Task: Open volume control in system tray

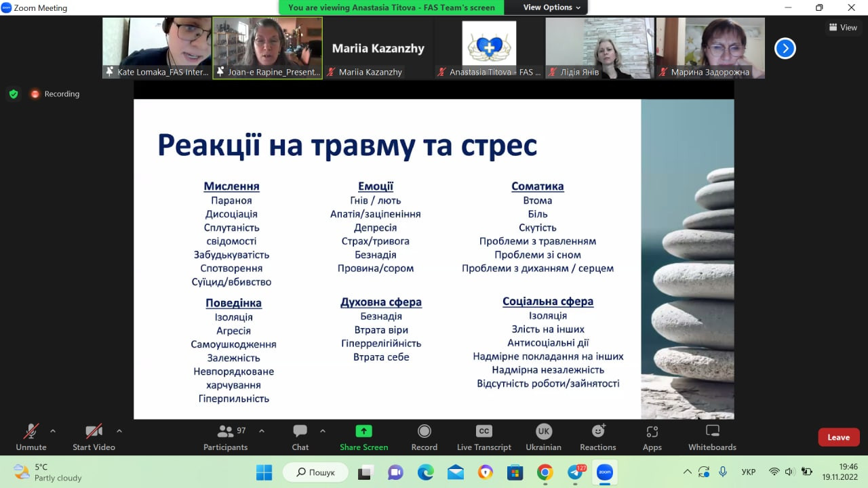Action: click(790, 472)
